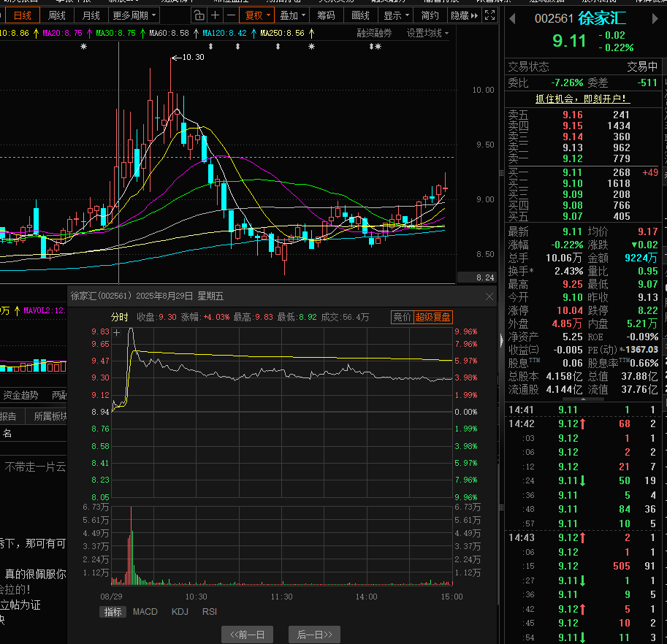Zoom in the K-line with plus icon
This screenshot has width=667, height=644.
216,16
